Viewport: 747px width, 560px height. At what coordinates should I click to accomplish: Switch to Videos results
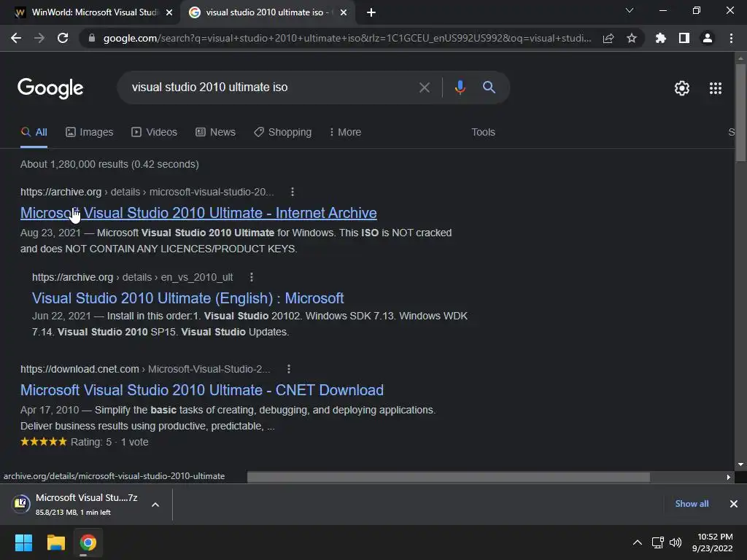click(x=155, y=133)
